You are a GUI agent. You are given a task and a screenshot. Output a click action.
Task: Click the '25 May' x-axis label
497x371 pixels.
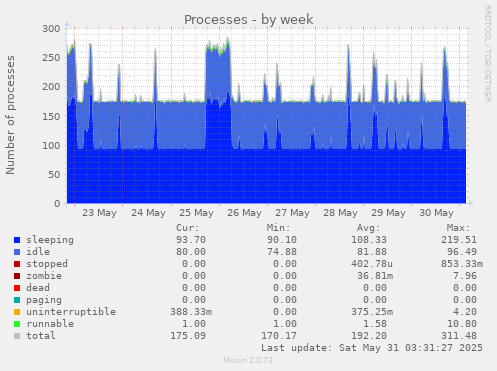(196, 213)
